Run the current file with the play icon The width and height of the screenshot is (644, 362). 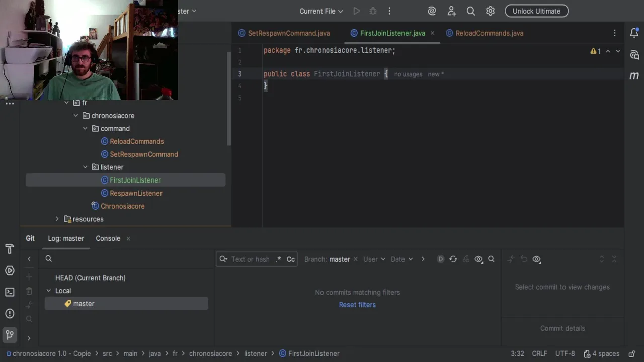coord(356,11)
